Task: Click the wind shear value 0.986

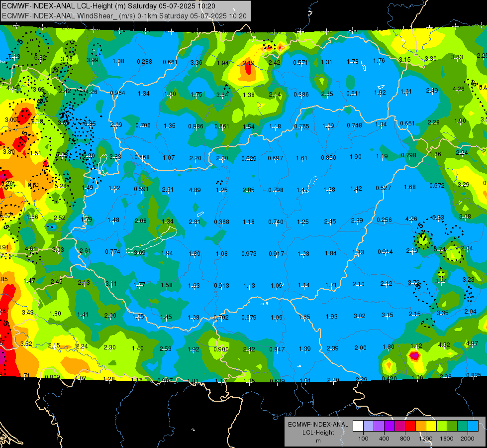Action: point(195,126)
